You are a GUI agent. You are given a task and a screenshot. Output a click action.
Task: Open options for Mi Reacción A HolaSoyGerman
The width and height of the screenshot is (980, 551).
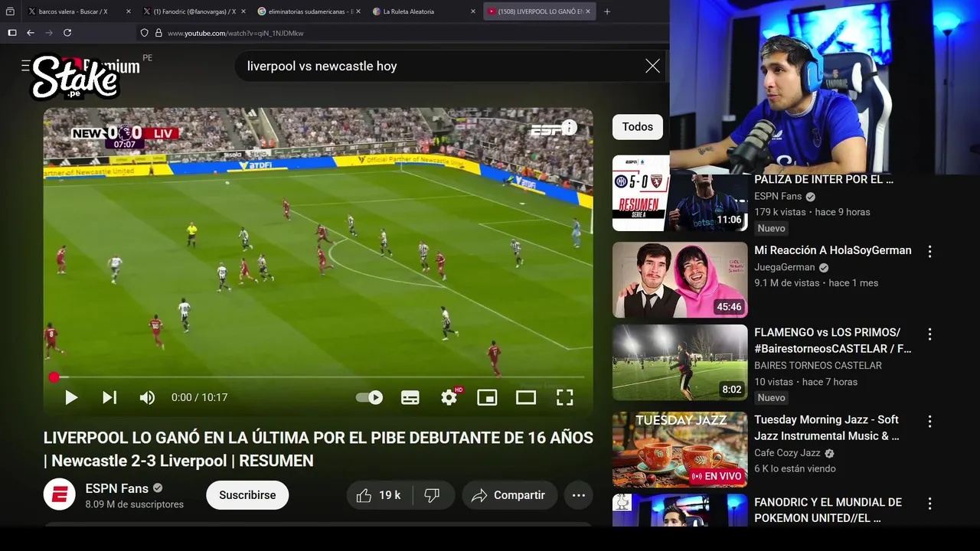(x=929, y=252)
